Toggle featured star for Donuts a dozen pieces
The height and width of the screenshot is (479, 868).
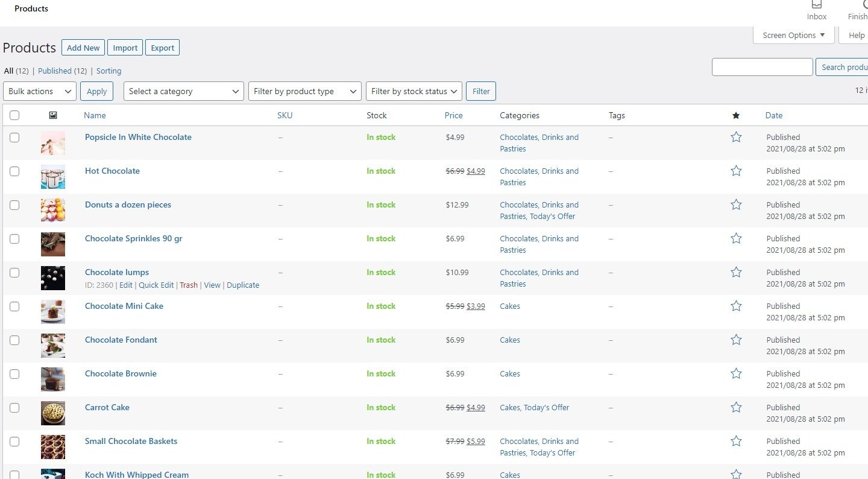click(736, 205)
